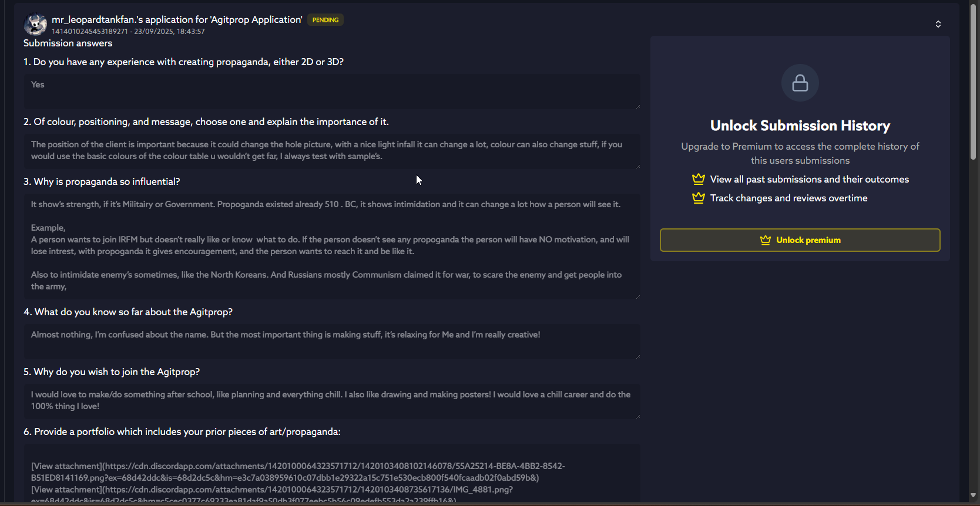Image resolution: width=980 pixels, height=506 pixels.
Task: Click the vertical scrollbar thumb
Action: 973,82
